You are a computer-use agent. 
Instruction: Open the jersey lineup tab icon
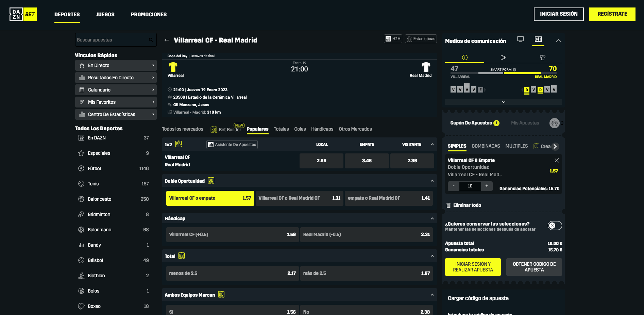click(543, 57)
